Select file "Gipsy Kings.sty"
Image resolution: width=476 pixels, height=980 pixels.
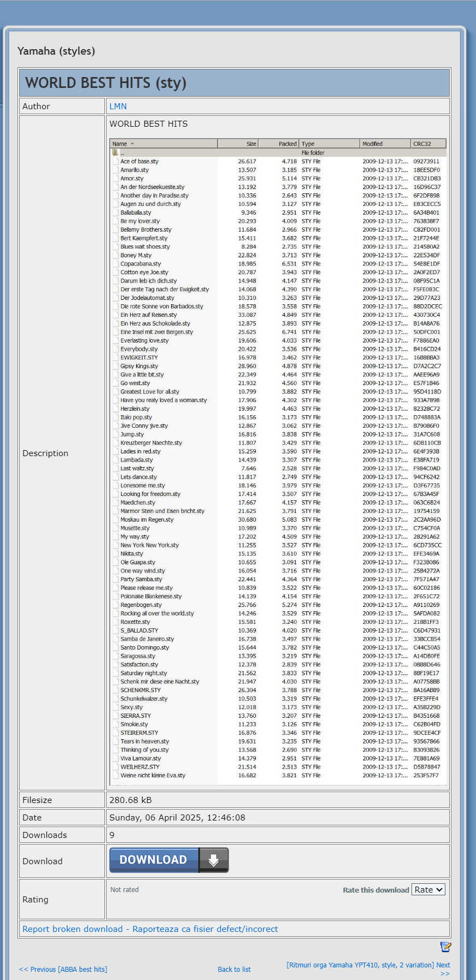(x=139, y=366)
